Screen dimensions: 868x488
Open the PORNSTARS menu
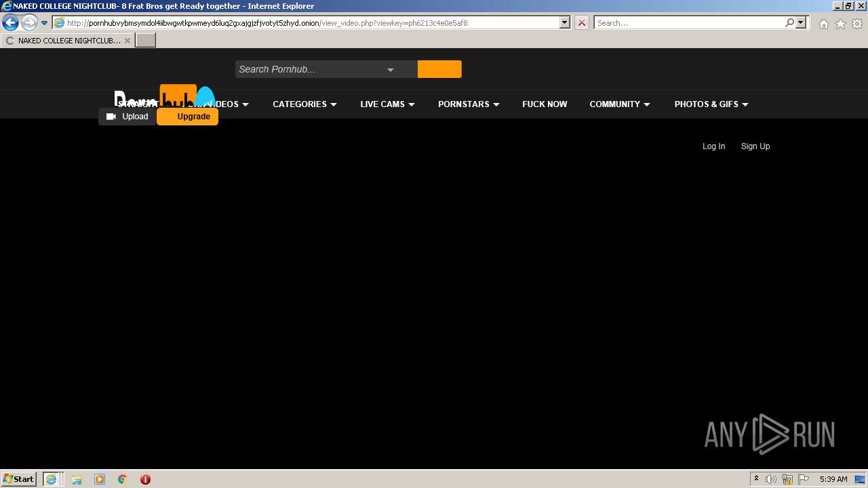[x=469, y=104]
